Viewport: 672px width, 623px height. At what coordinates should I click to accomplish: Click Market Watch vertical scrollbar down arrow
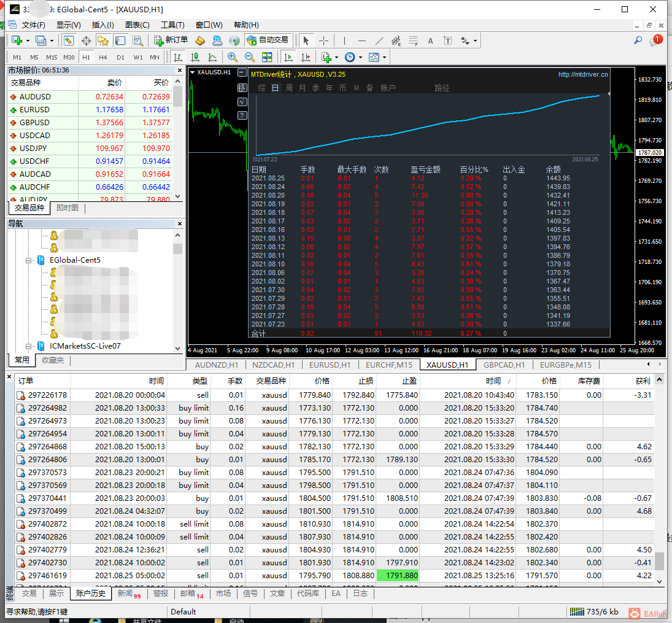[178, 196]
